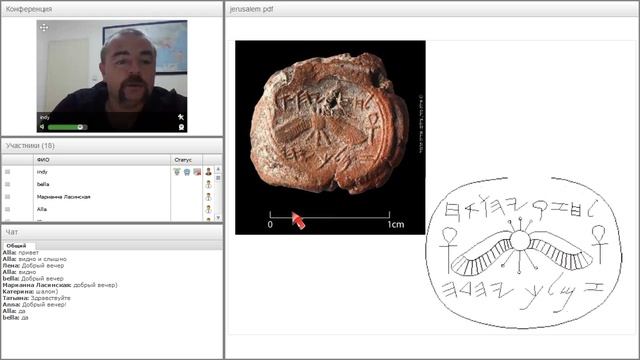Select participant name indy in the list
Viewport: 640px width, 360px height.
pos(42,172)
